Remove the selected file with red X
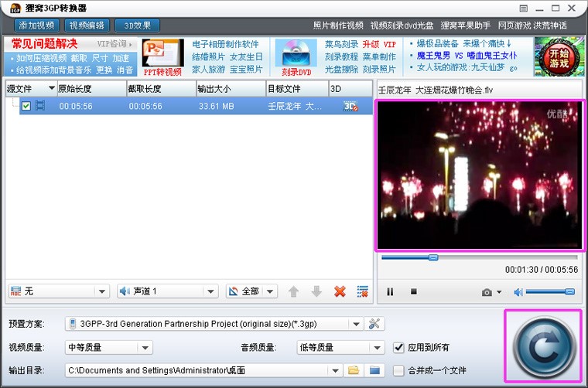 pyautogui.click(x=339, y=291)
